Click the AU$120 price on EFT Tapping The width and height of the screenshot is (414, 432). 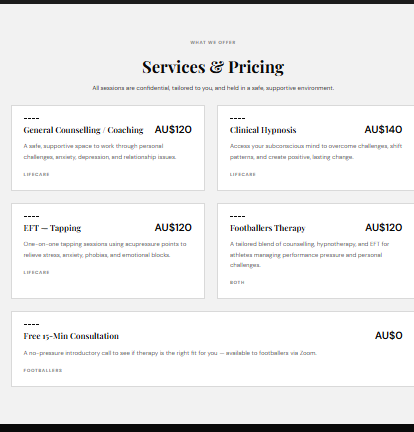pyautogui.click(x=173, y=227)
